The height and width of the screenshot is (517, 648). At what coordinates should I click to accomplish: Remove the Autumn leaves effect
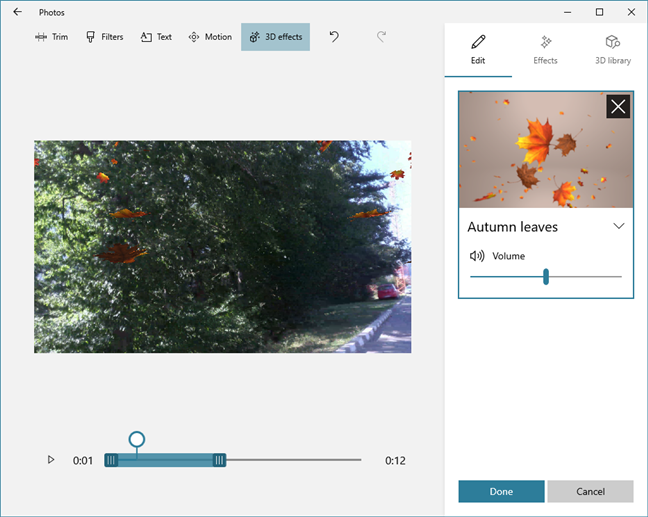pyautogui.click(x=618, y=107)
